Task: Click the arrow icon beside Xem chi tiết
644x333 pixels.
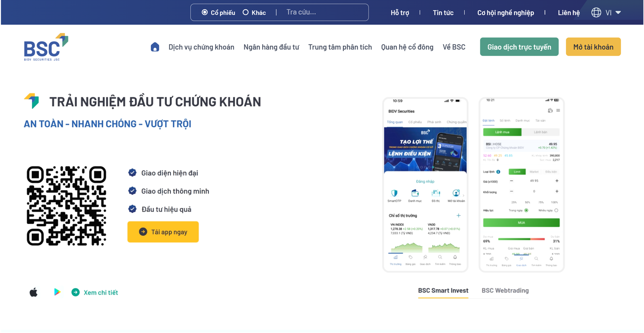Action: click(x=75, y=292)
